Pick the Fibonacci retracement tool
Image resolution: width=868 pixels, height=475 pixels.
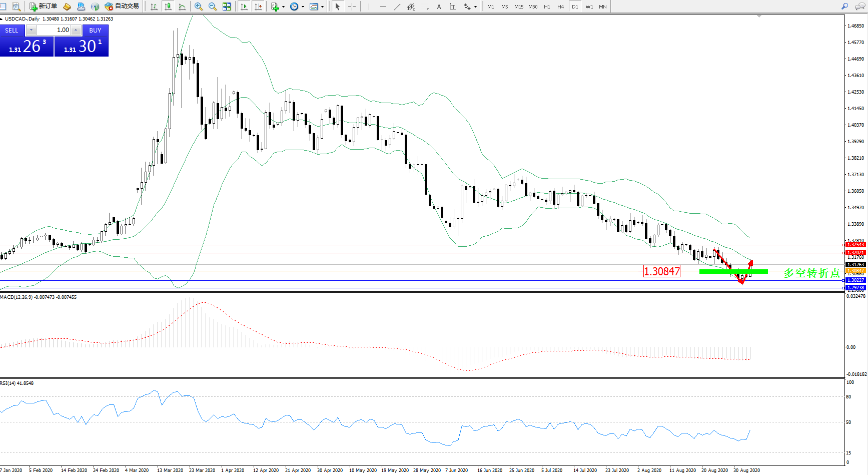pos(425,7)
